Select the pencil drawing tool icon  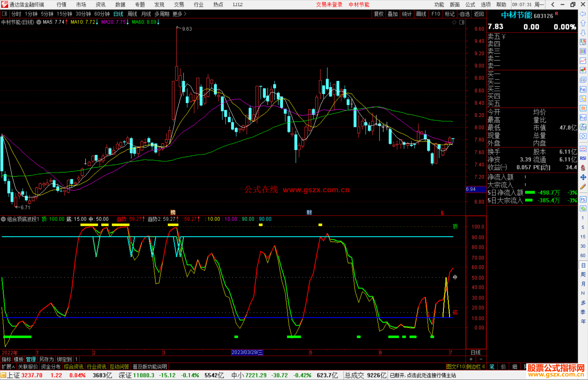(x=583, y=187)
